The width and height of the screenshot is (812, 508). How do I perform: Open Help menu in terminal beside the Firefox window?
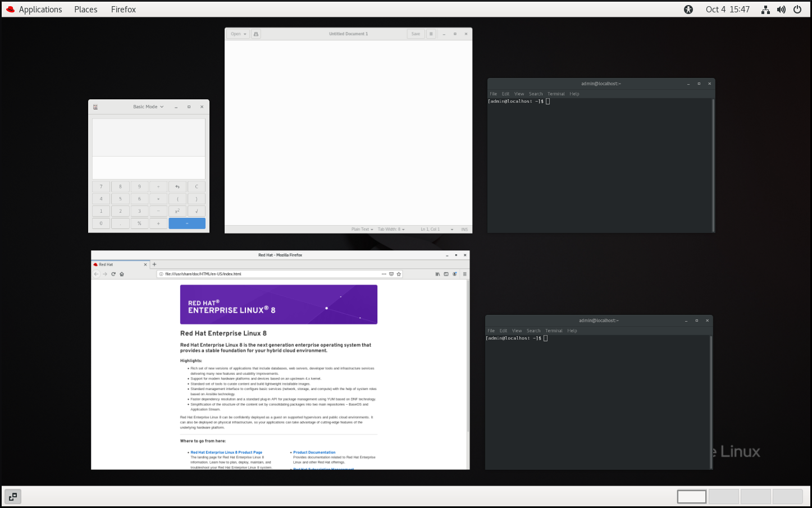pyautogui.click(x=572, y=331)
